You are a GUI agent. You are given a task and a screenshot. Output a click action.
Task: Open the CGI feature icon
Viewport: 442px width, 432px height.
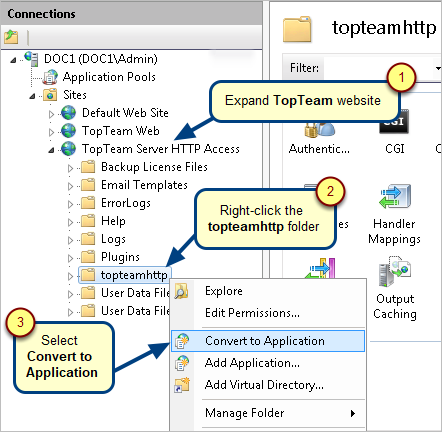(394, 123)
